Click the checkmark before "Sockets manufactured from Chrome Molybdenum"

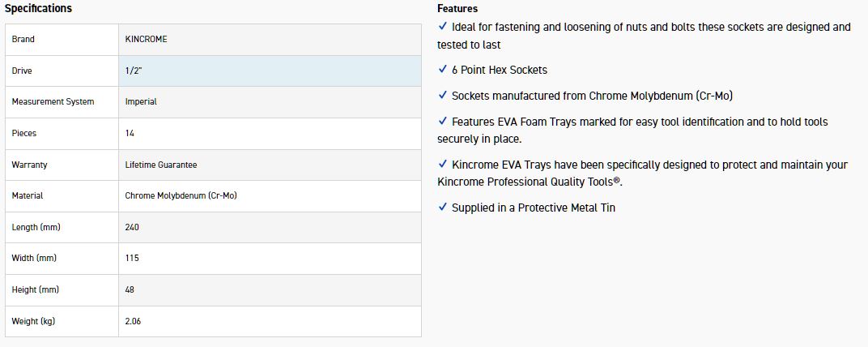(442, 96)
